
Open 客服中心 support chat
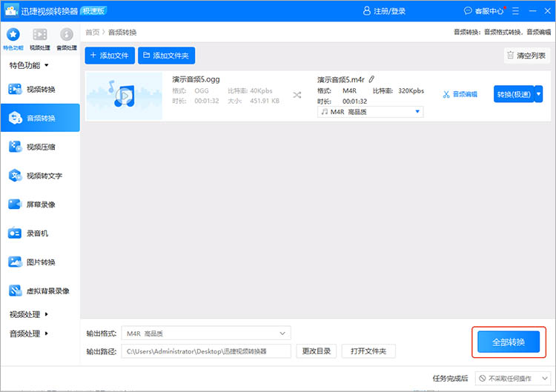click(484, 11)
